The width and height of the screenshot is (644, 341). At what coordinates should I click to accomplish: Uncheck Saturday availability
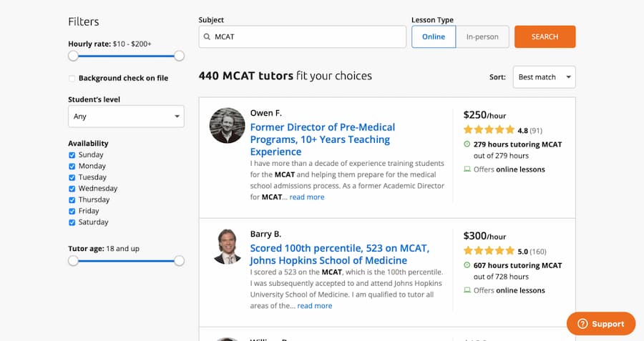click(x=72, y=222)
